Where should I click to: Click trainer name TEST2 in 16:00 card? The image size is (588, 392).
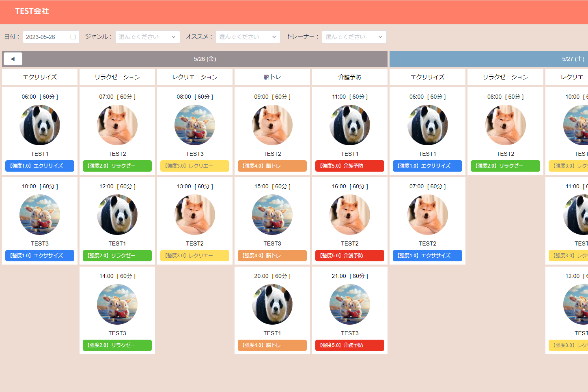(x=350, y=244)
